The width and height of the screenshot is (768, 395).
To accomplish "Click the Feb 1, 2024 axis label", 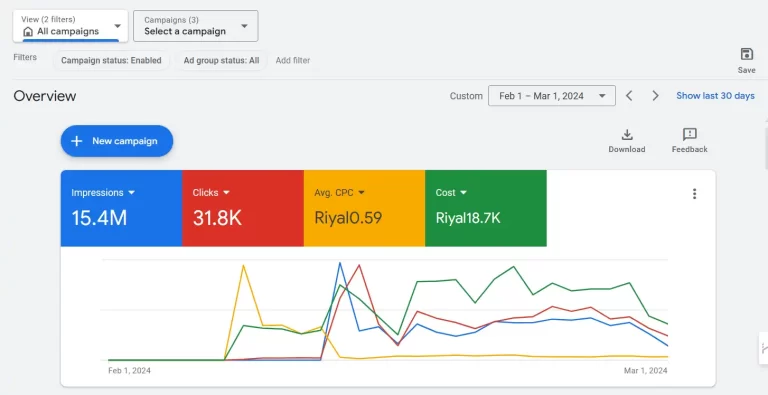I will [129, 371].
